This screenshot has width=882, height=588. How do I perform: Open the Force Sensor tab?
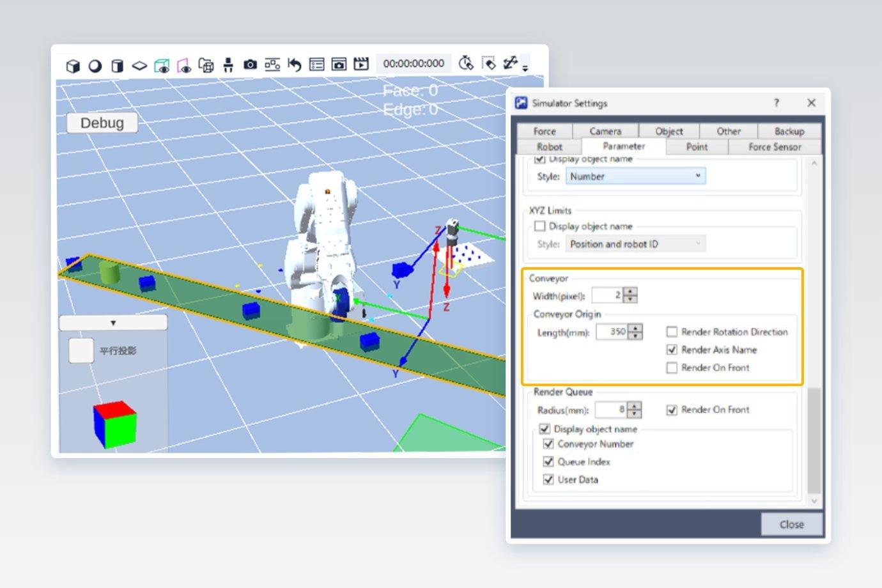tap(775, 146)
